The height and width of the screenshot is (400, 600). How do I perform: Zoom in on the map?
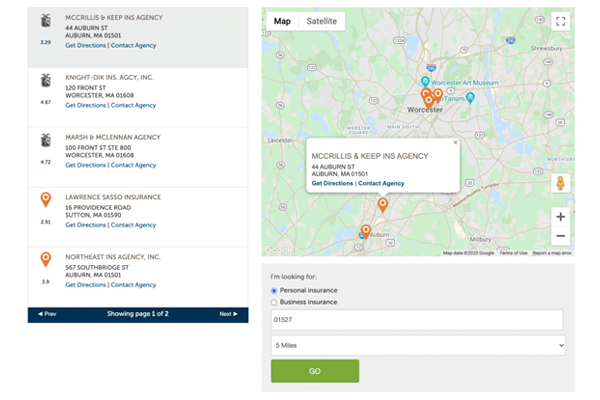click(560, 217)
